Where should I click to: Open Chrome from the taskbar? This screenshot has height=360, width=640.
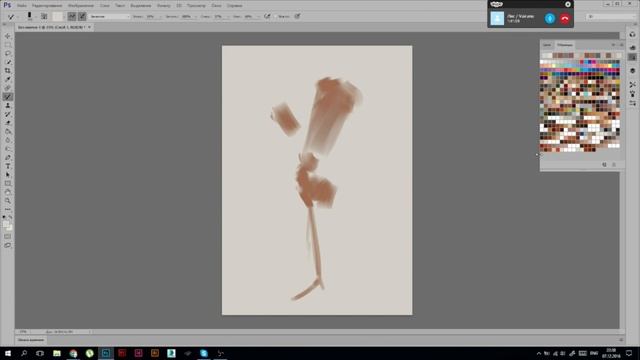[73, 353]
